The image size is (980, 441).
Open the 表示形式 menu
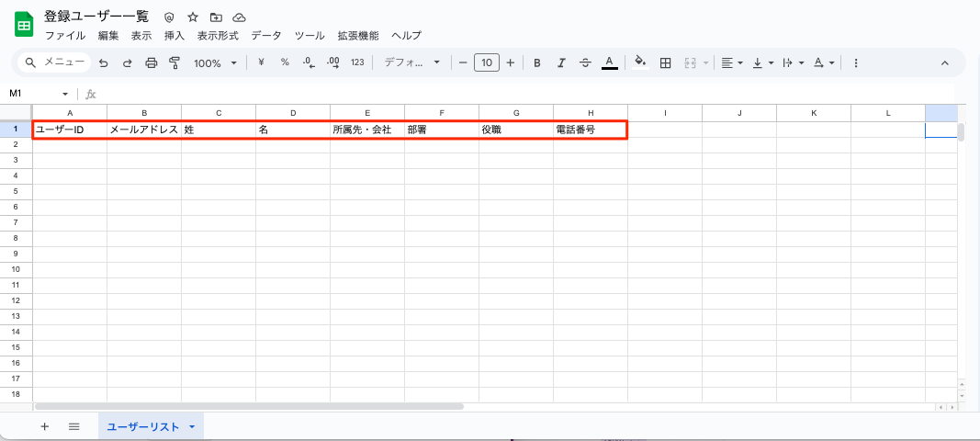point(218,36)
